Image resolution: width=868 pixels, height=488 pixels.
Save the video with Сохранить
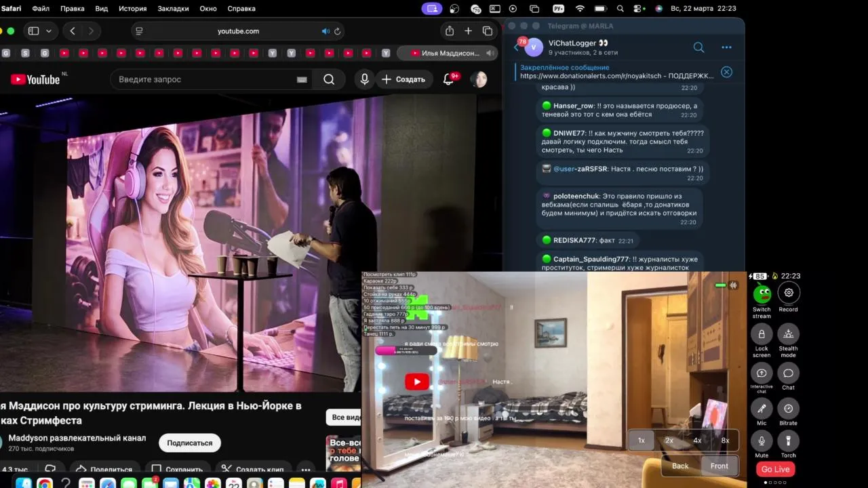177,469
